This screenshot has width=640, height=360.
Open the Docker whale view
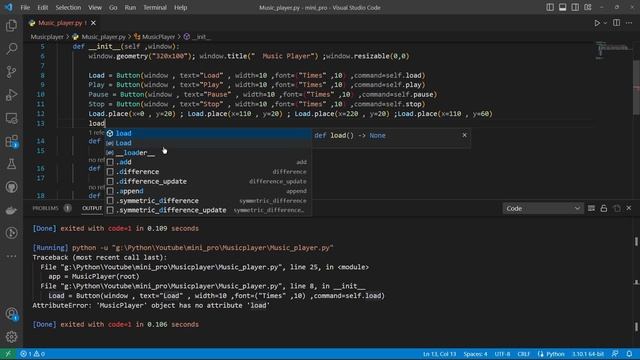tap(11, 210)
